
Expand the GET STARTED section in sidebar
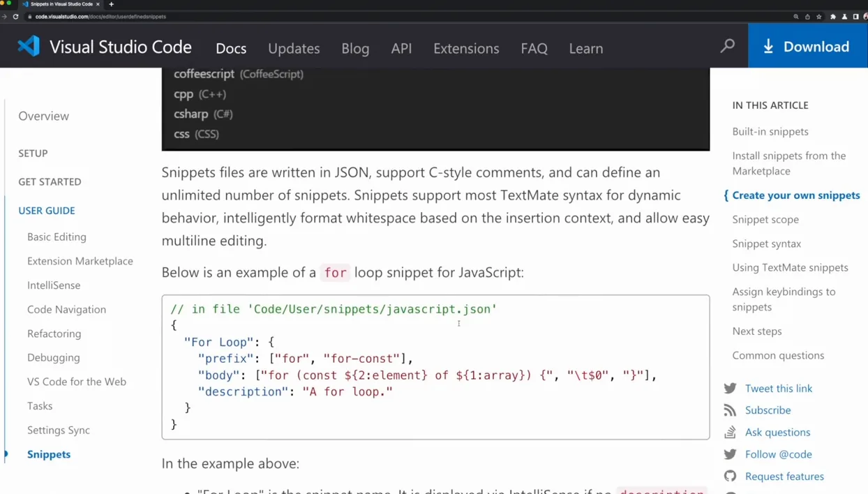pyautogui.click(x=50, y=181)
